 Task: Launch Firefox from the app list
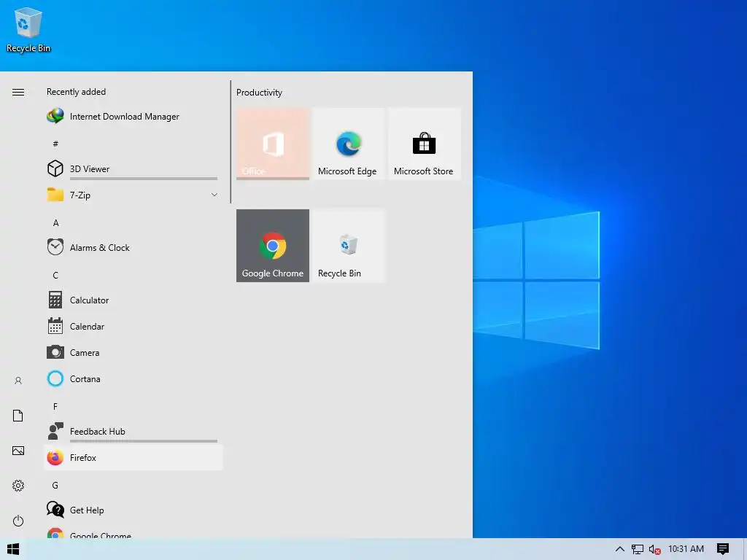point(133,458)
